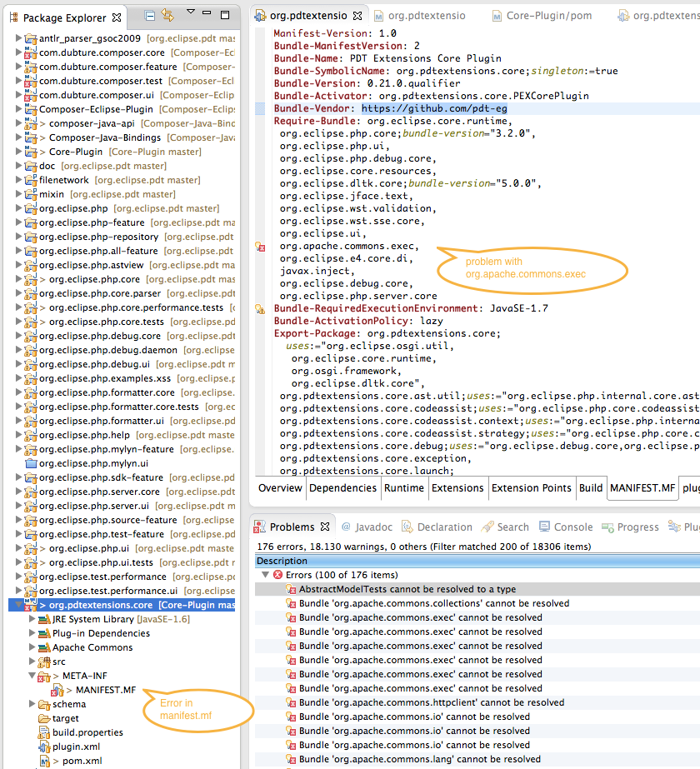
Task: Expand antlr_parser_gsoc2009 project
Action: coord(18,37)
